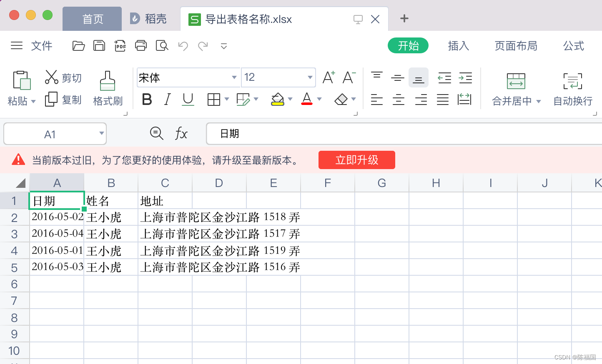Switch to the 开始 ribbon tab
The width and height of the screenshot is (602, 364).
point(408,46)
